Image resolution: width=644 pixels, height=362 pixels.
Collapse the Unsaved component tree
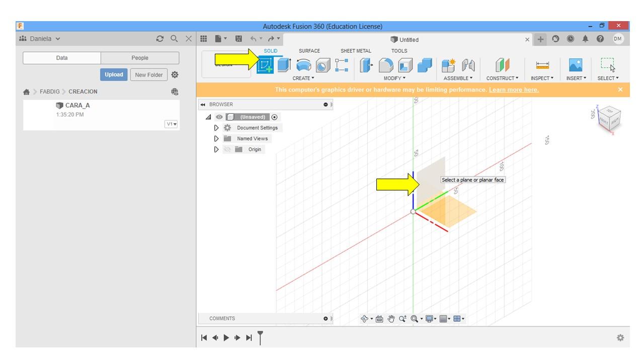point(209,117)
